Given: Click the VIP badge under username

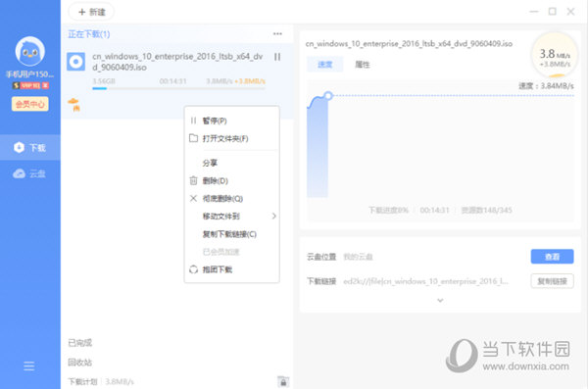Looking at the screenshot, I should point(30,85).
